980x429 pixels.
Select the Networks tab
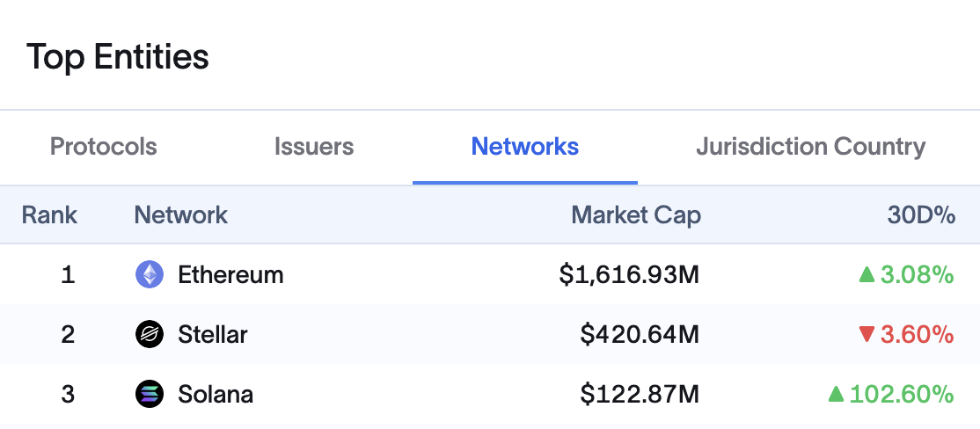pyautogui.click(x=525, y=147)
